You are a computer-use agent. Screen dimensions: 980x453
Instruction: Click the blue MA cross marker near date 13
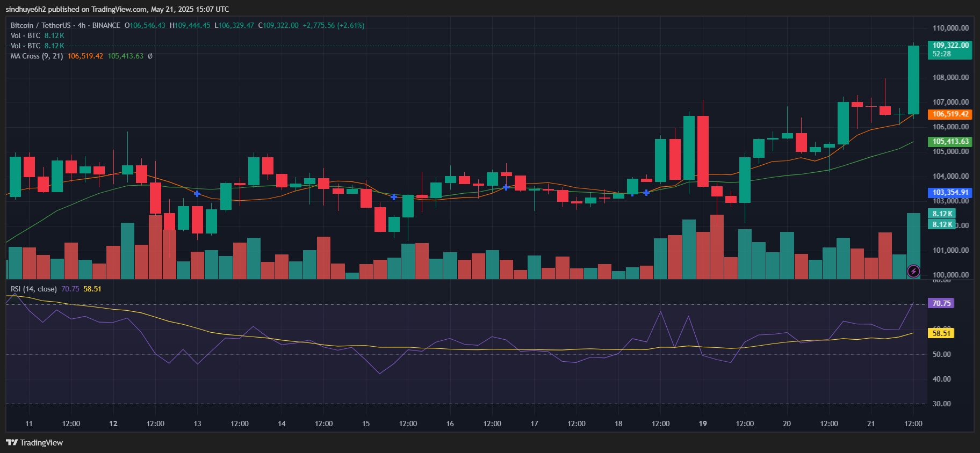tap(197, 194)
